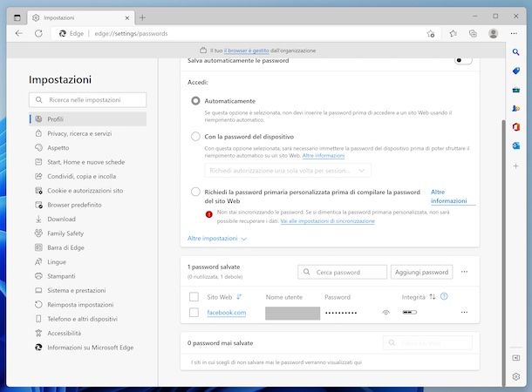Viewport: 532px width, 392px height.
Task: Open a new tab with plus button
Action: tap(142, 17)
